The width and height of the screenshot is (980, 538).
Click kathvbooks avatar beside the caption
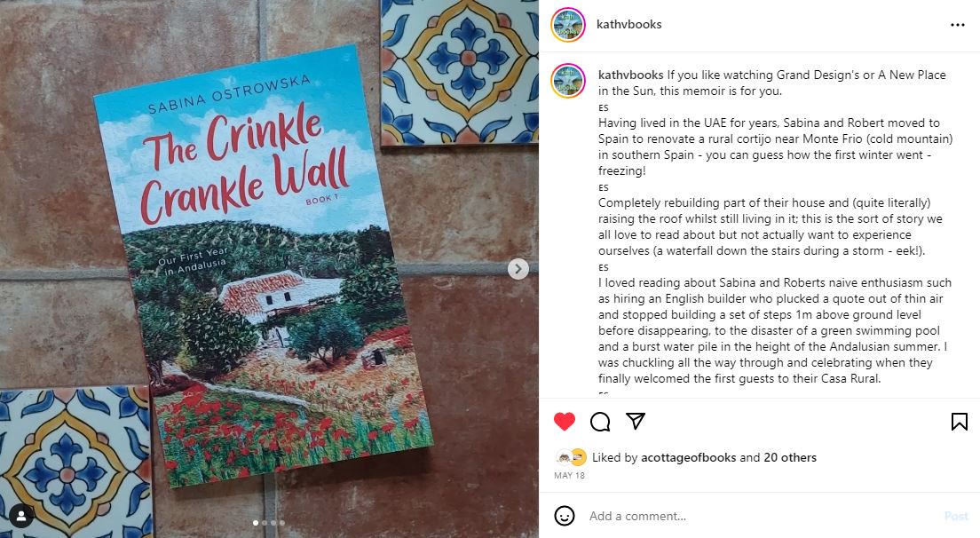tap(567, 81)
